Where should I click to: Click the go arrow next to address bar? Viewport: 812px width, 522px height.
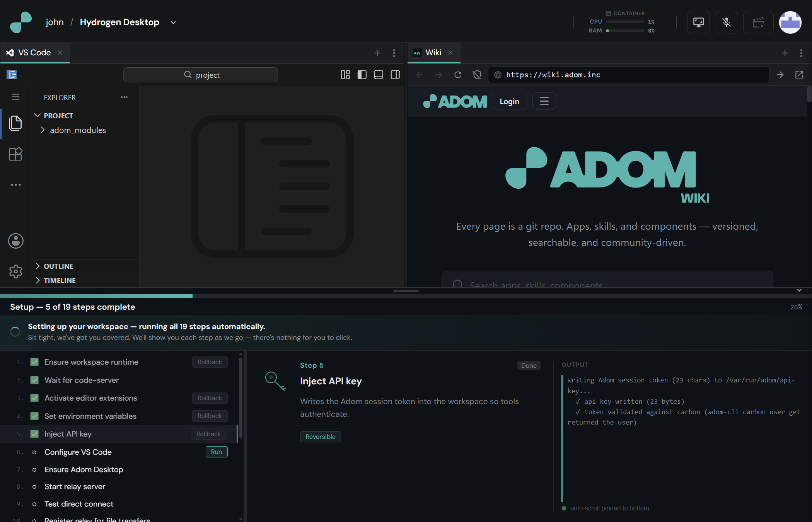(x=780, y=75)
